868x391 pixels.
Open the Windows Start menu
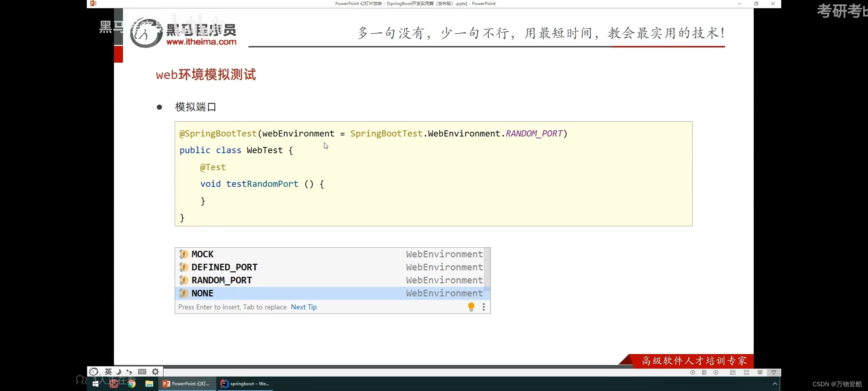(x=95, y=384)
